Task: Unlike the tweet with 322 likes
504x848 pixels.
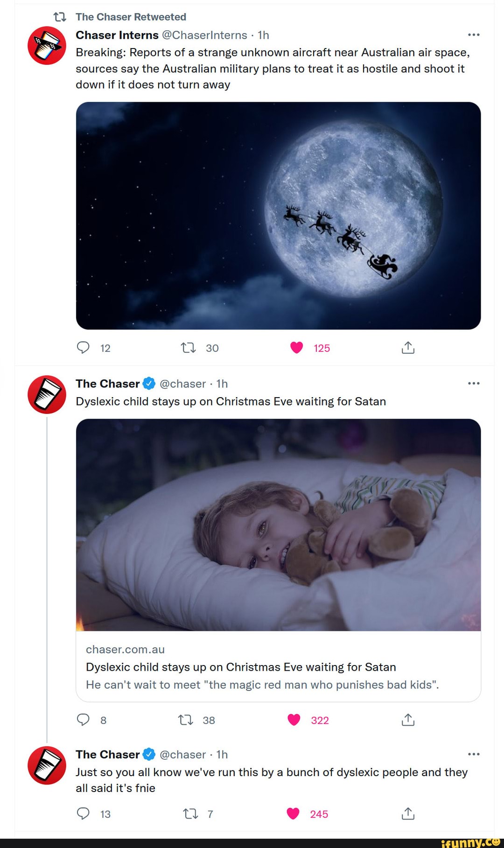Action: 294,720
